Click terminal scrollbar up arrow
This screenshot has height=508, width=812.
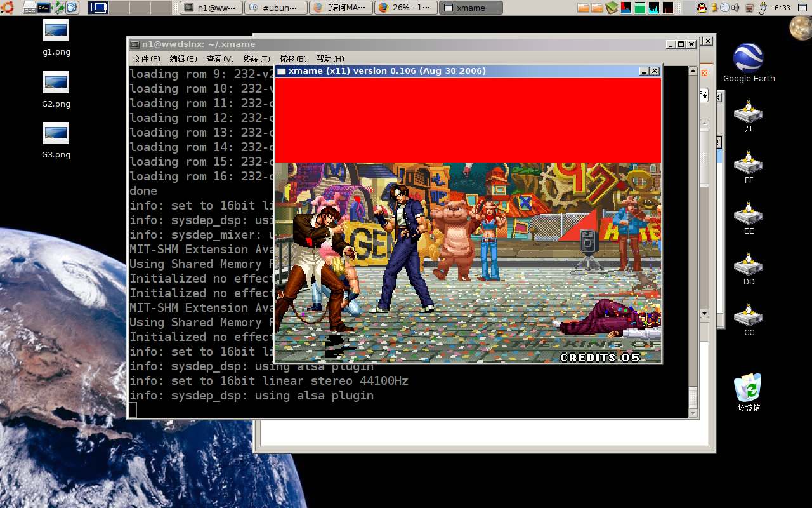tap(693, 70)
